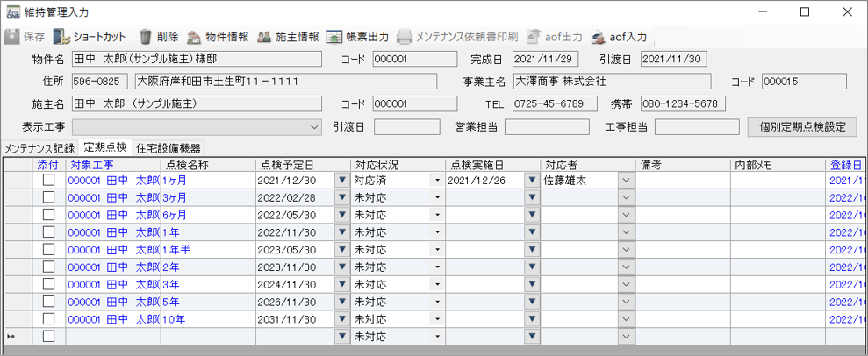
Task: Click 点検名称 cell 1年半
Action: click(208, 249)
